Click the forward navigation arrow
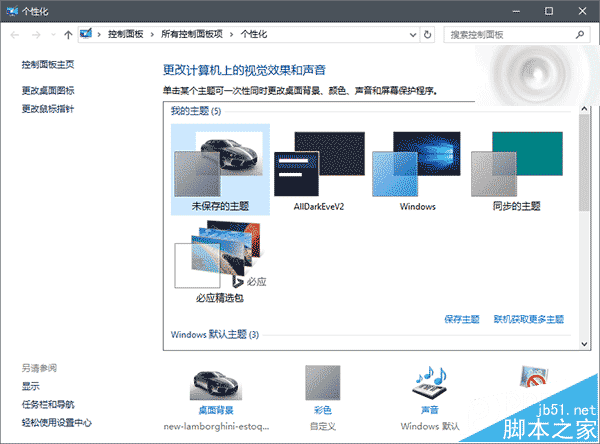 pos(36,35)
